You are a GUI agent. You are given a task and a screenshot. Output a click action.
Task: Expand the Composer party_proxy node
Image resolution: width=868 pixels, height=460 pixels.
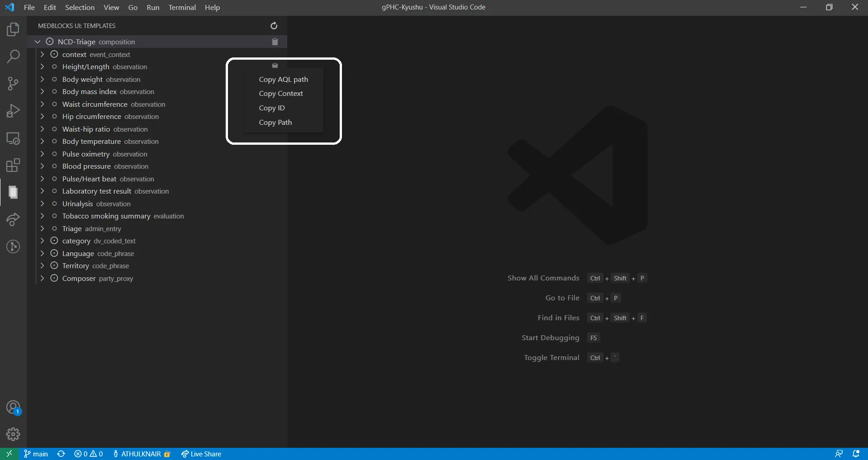(42, 278)
